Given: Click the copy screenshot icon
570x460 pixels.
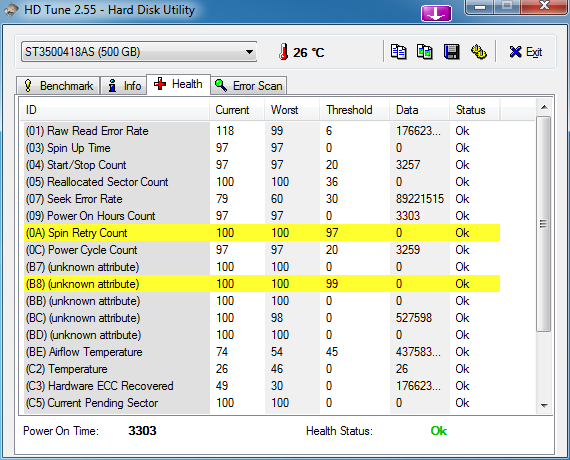Looking at the screenshot, I should pos(425,52).
